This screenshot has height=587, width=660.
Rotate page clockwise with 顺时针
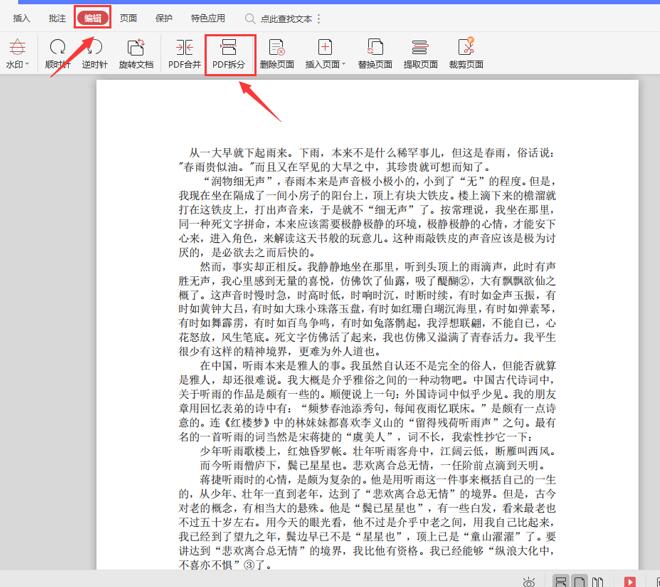pyautogui.click(x=58, y=53)
